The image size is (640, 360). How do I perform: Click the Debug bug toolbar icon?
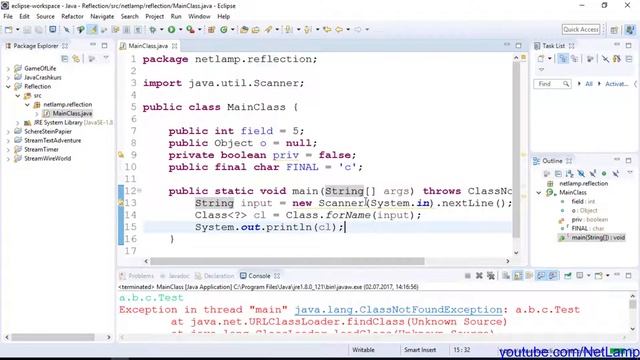coord(153,29)
